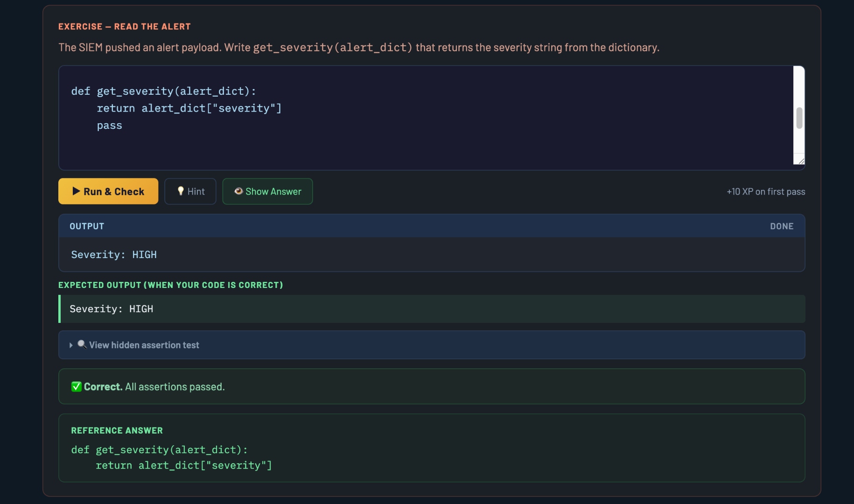Screen dimensions: 854x504
Task: Click the 'pass' line in the editor
Action: pos(109,126)
